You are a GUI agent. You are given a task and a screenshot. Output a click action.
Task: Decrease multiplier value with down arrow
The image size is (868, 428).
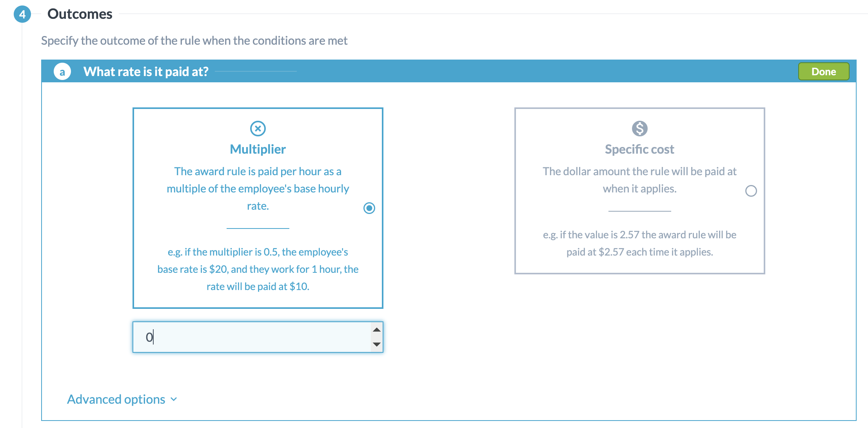tap(377, 344)
